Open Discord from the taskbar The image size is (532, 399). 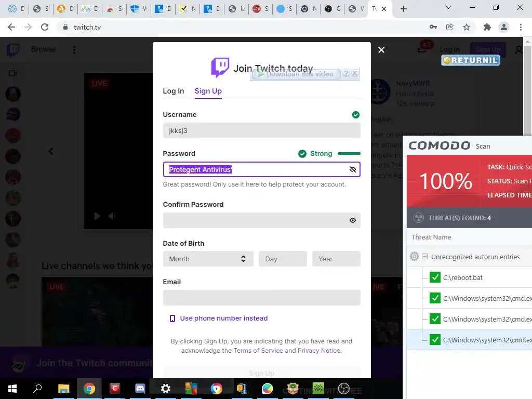coord(140,389)
